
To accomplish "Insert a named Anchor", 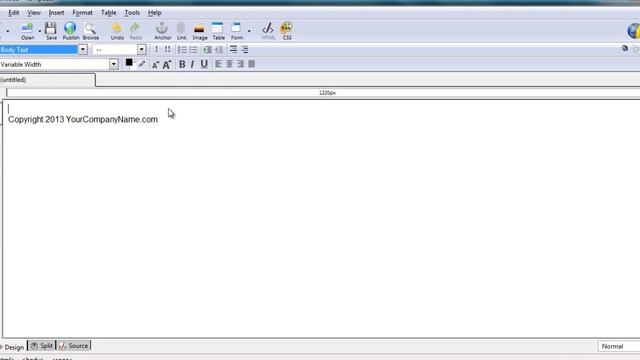I will click(x=162, y=31).
